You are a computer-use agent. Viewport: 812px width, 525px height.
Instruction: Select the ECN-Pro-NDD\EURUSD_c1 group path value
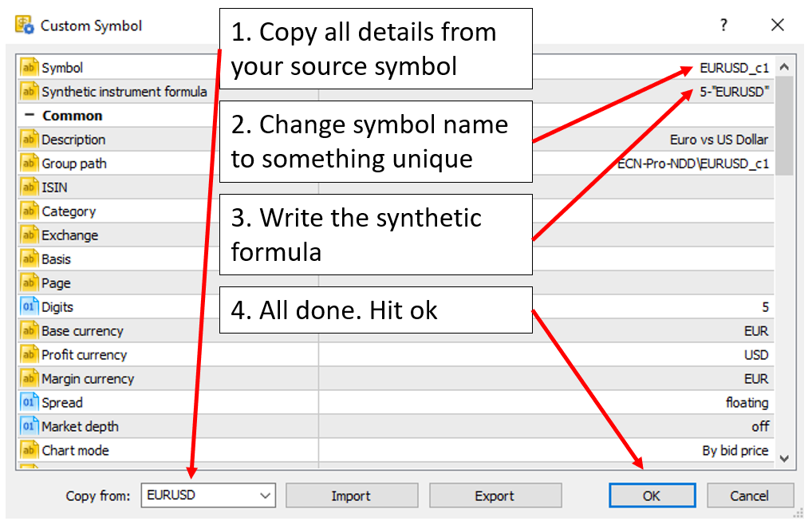click(693, 164)
